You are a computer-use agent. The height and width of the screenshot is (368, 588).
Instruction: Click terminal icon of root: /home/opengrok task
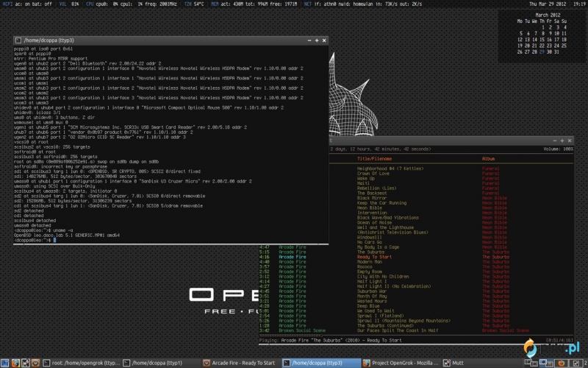tap(46, 363)
